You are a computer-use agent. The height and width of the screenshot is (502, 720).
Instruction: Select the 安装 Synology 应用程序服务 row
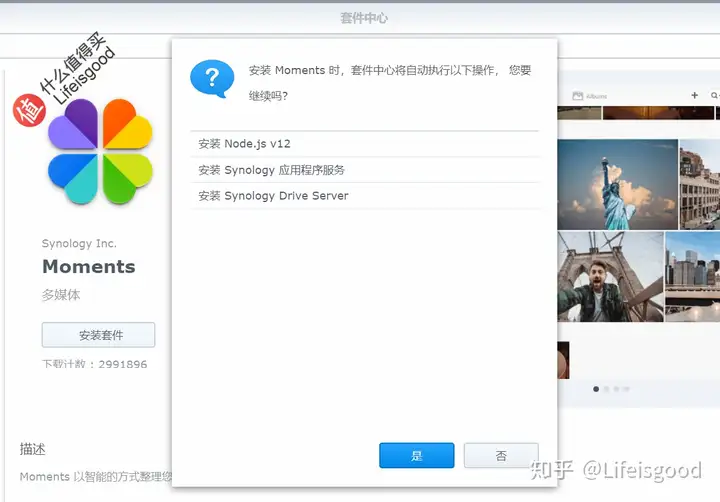365,170
